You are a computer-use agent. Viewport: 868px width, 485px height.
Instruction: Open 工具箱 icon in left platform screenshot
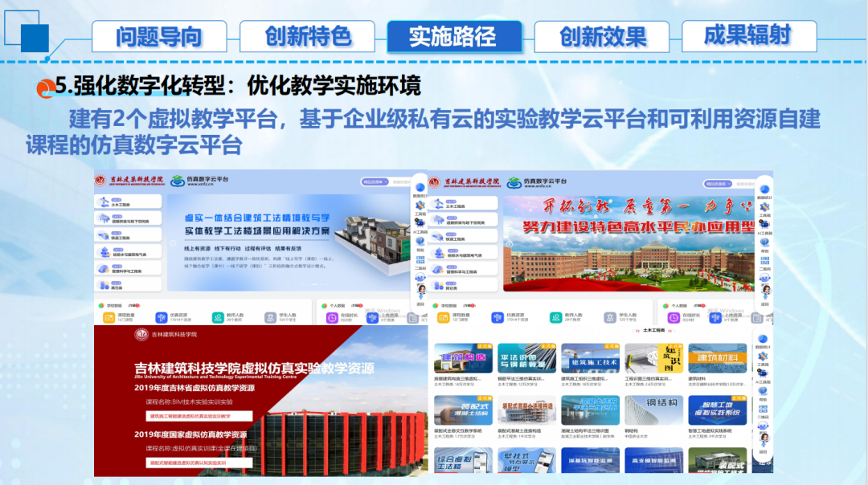pyautogui.click(x=420, y=206)
